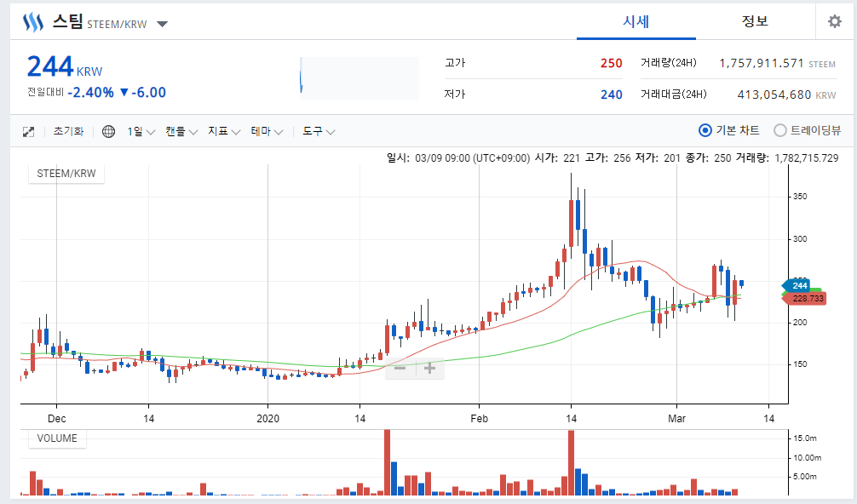Open the settings gear icon

click(835, 21)
